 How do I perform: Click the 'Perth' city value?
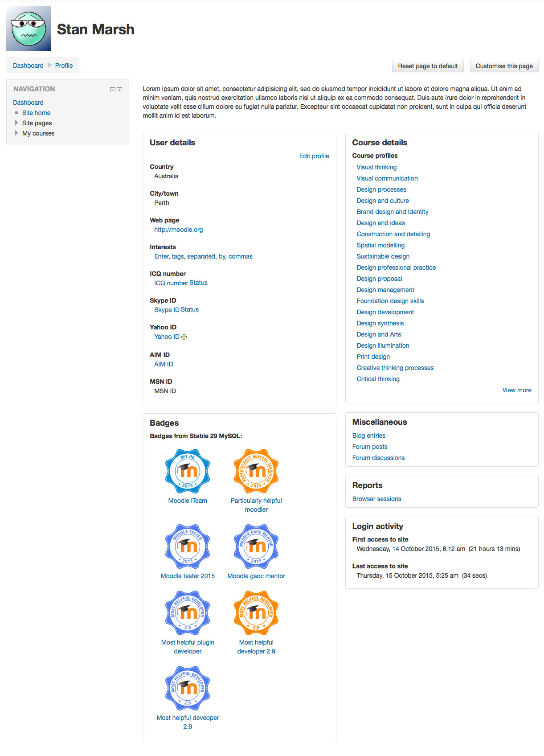[162, 203]
